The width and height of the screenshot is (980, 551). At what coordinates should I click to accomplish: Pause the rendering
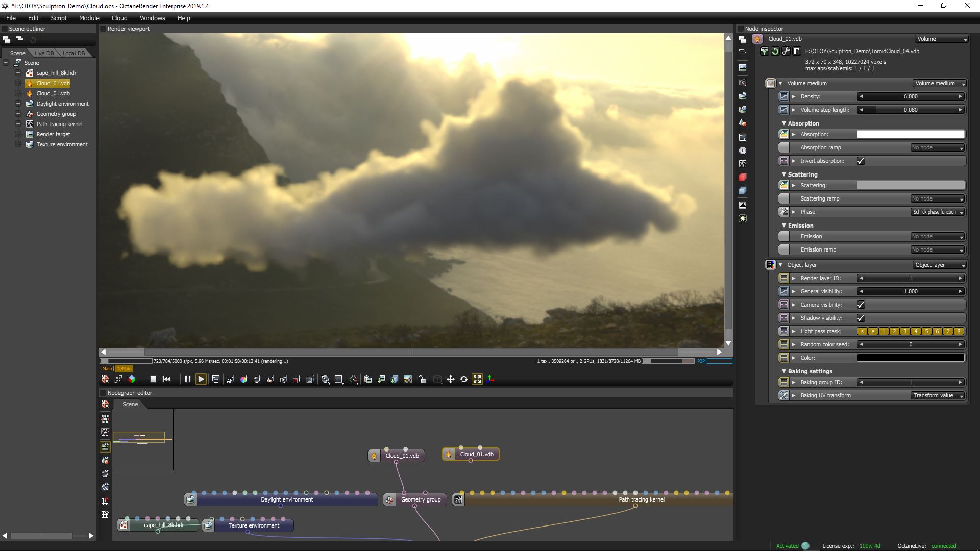(x=187, y=379)
